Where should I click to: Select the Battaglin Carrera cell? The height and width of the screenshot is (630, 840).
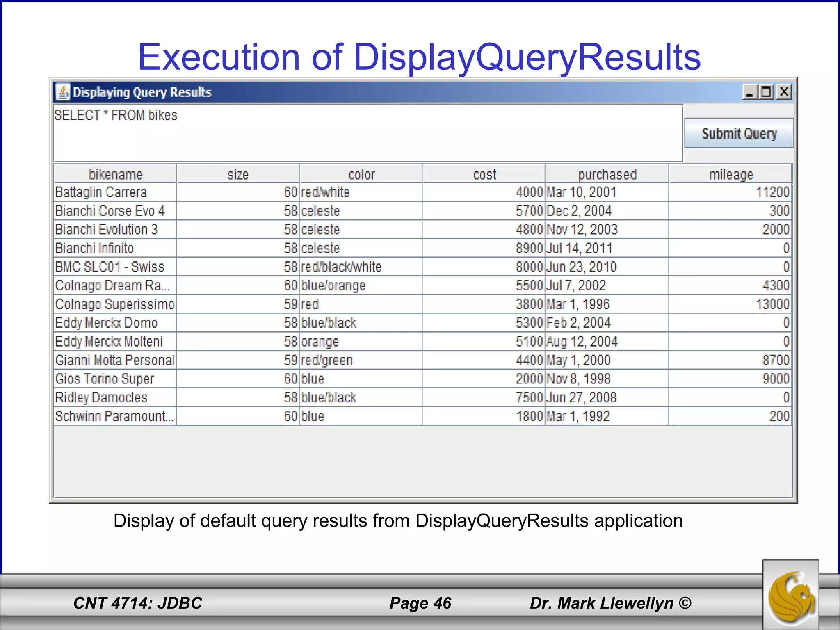[115, 192]
